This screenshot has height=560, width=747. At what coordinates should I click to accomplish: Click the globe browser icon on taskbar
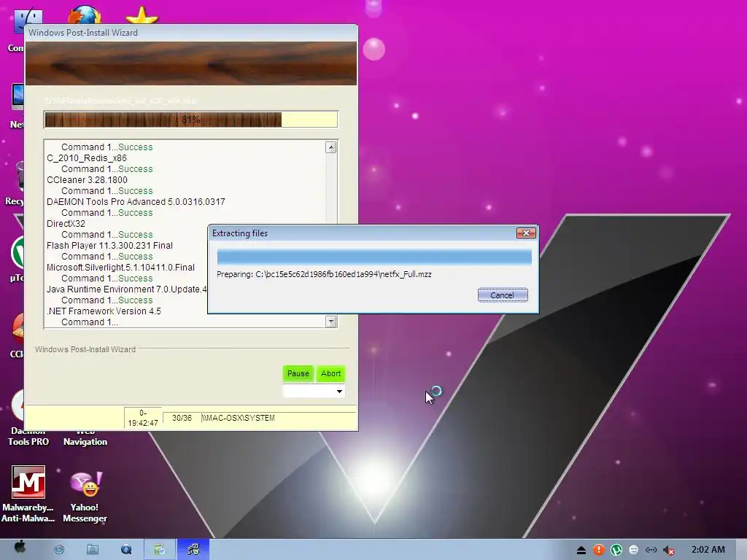59,550
